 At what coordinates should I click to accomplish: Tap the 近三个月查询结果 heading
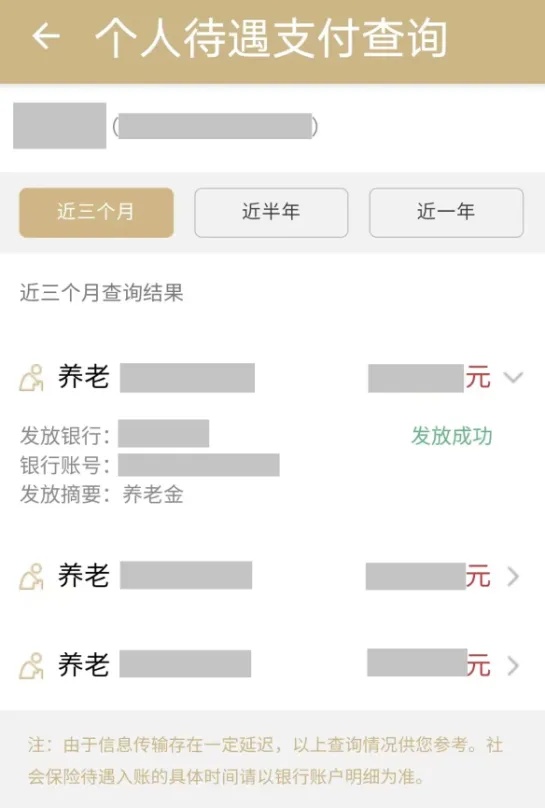[x=101, y=293]
